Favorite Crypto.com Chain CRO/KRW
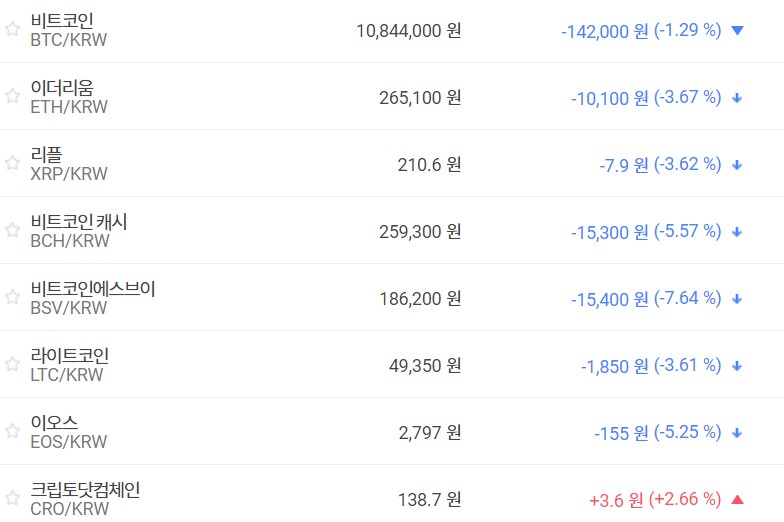The image size is (784, 522). 12,498
